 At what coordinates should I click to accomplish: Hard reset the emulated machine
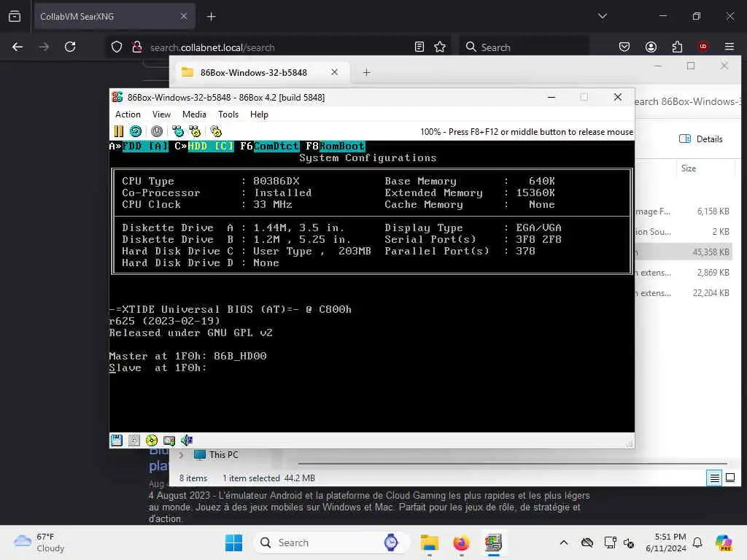tap(136, 131)
